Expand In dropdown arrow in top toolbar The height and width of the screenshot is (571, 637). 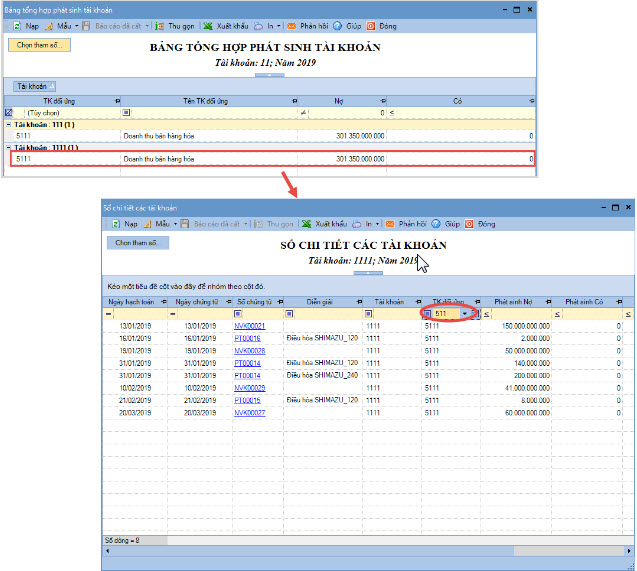point(279,26)
